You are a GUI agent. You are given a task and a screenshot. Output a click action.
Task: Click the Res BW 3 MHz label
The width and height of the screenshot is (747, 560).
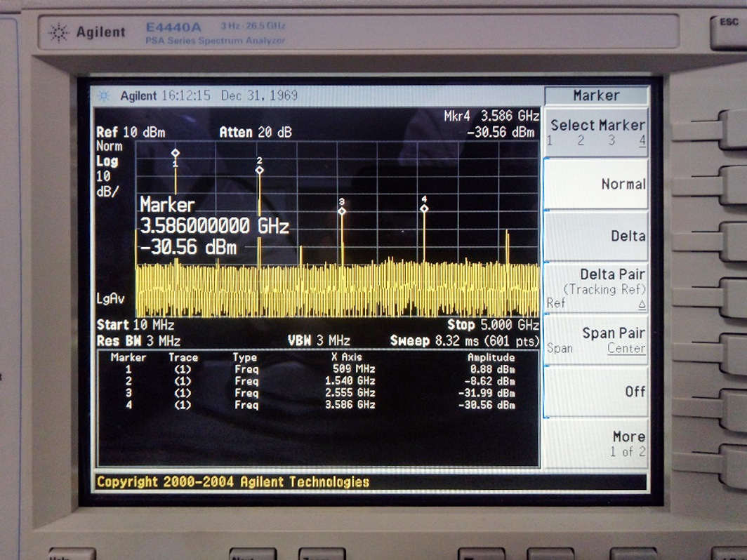138,341
